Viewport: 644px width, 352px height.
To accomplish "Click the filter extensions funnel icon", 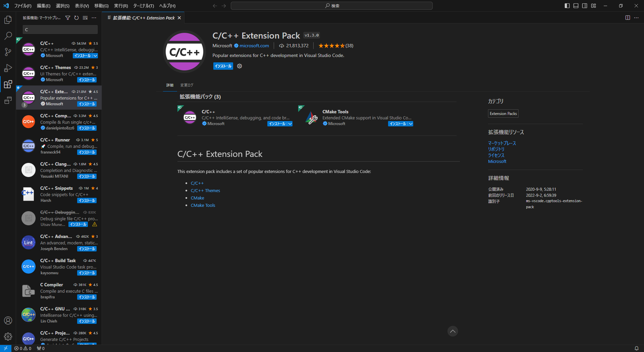I will [x=68, y=18].
